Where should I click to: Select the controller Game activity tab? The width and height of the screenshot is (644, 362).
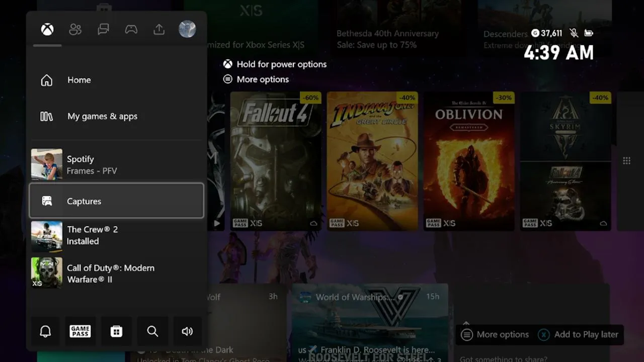tap(131, 30)
